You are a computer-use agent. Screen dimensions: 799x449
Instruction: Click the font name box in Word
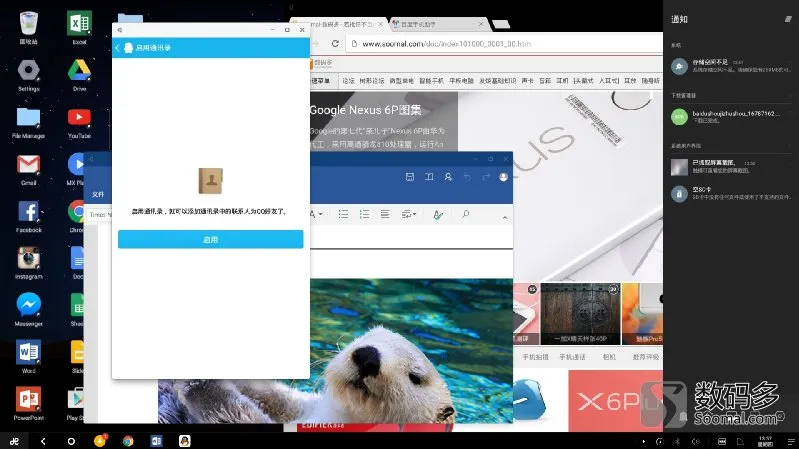[99, 215]
